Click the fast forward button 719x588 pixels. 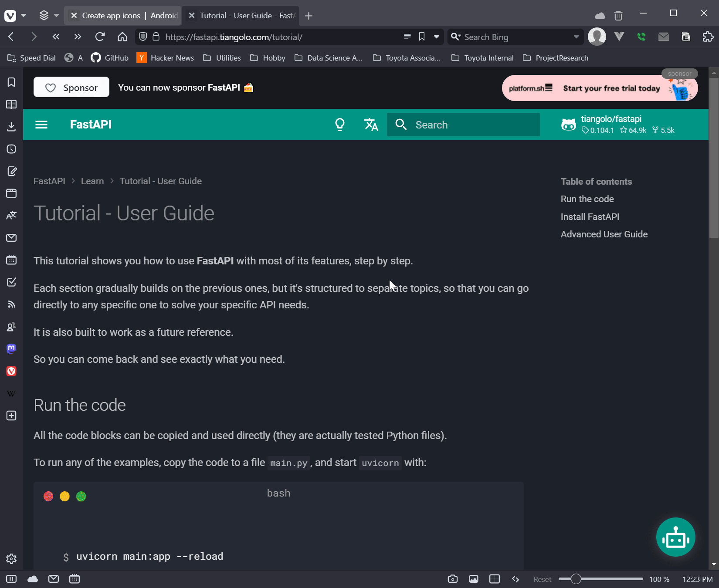(78, 37)
